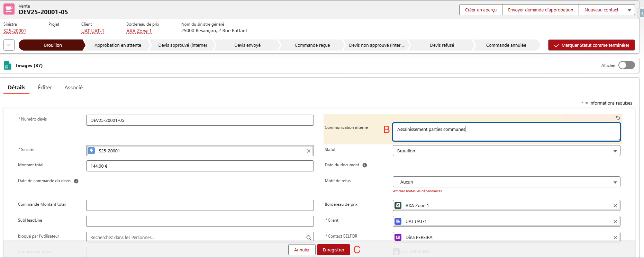Click the Dina PEREIRA contact icon

[x=398, y=237]
